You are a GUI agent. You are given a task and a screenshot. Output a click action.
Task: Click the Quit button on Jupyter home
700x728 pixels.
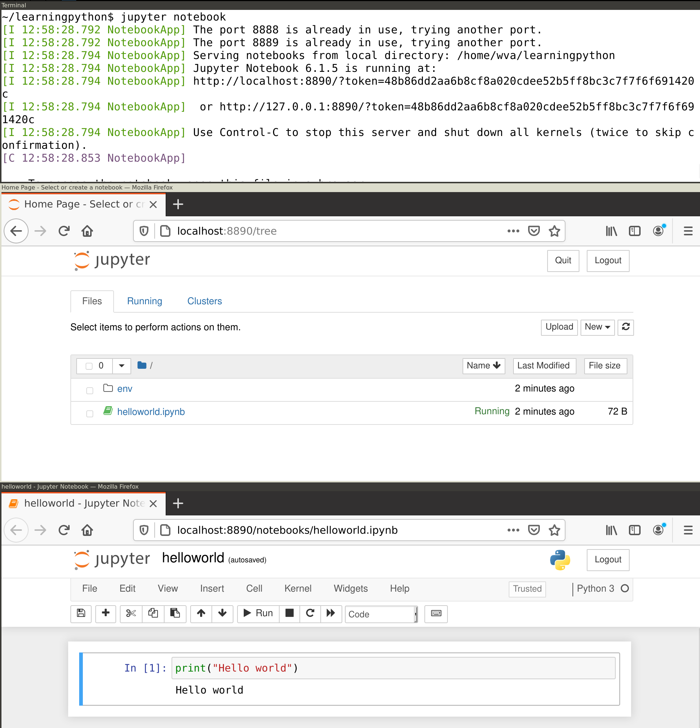[x=563, y=260]
